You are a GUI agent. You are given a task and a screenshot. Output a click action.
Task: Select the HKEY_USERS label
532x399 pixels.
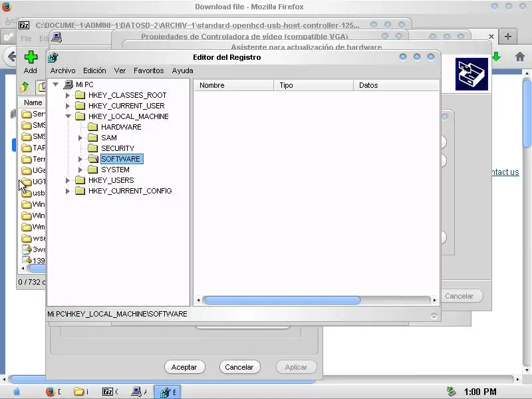tap(111, 180)
